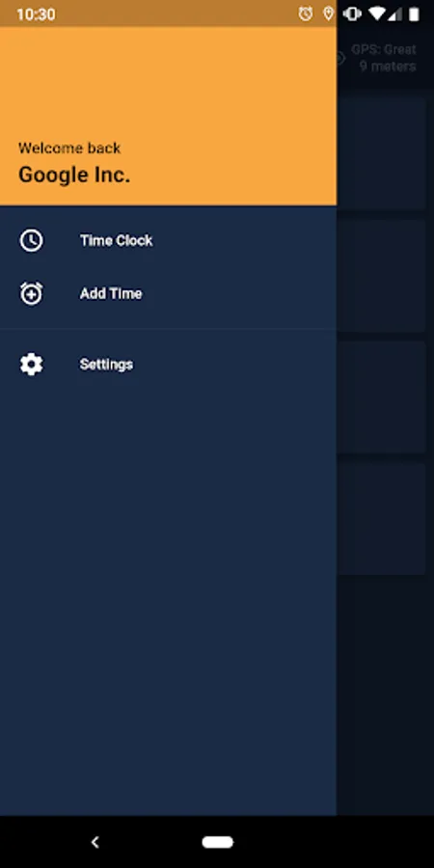Open the Settings menu entry

(168, 365)
